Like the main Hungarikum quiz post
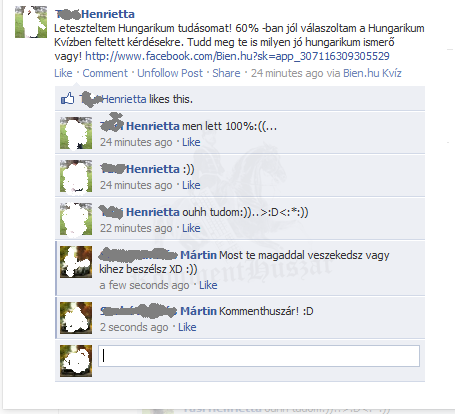Screen dimensions: 455x414 63,73
